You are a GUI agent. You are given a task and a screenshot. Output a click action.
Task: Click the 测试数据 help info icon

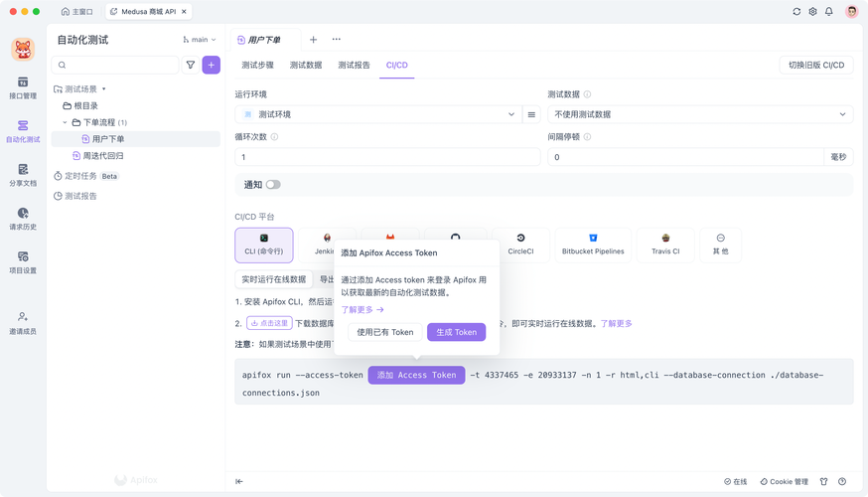[587, 94]
